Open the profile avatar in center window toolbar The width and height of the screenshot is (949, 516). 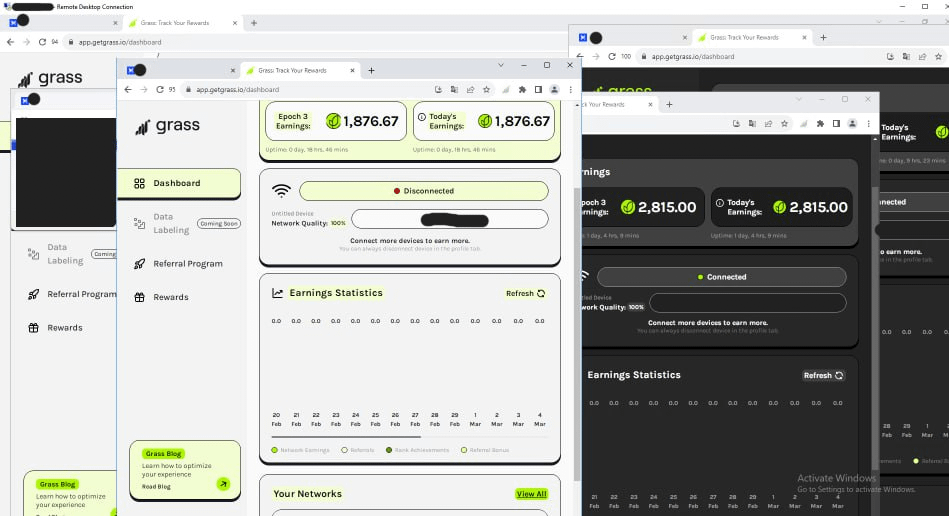pyautogui.click(x=554, y=90)
